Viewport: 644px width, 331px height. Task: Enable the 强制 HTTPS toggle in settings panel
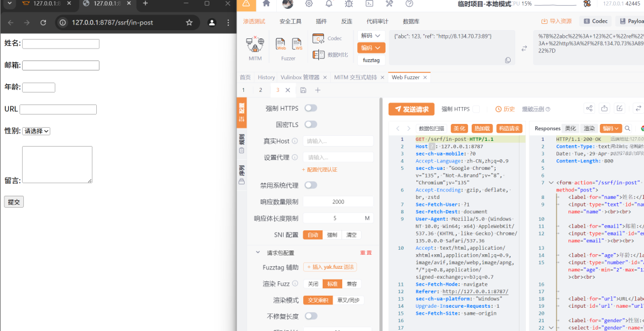tap(311, 108)
